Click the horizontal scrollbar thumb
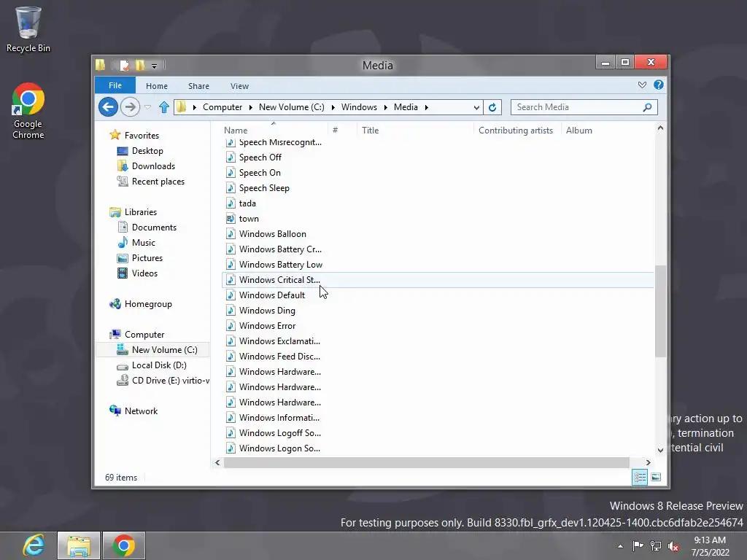The width and height of the screenshot is (747, 560). coord(426,462)
